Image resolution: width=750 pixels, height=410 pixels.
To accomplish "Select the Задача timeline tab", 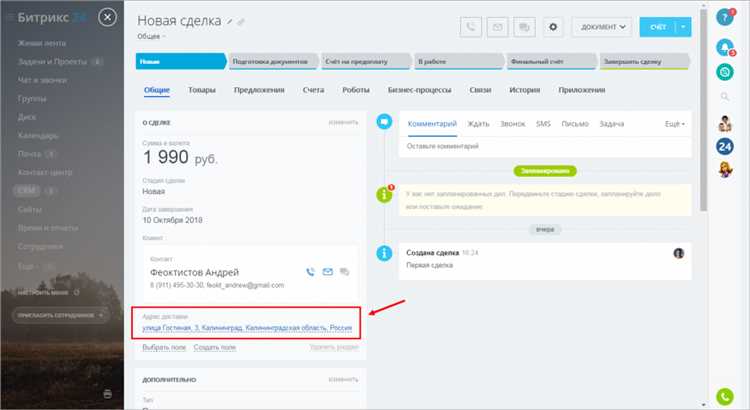I will coord(612,124).
